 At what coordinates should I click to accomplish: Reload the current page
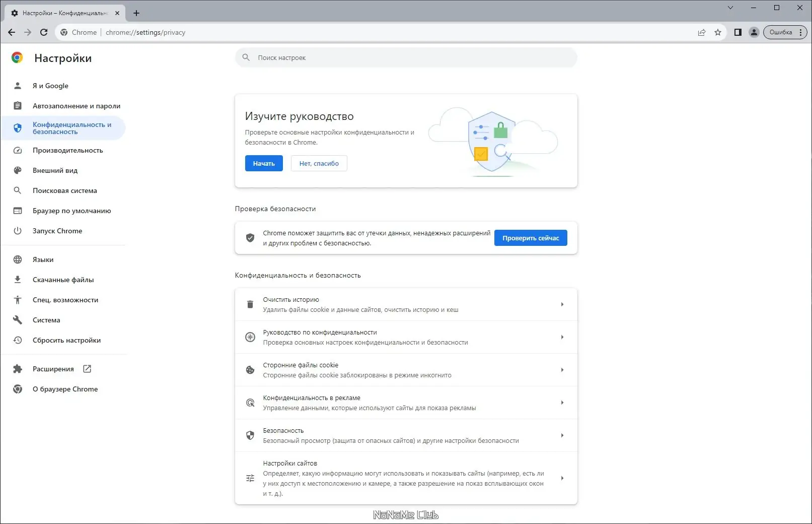pos(44,32)
